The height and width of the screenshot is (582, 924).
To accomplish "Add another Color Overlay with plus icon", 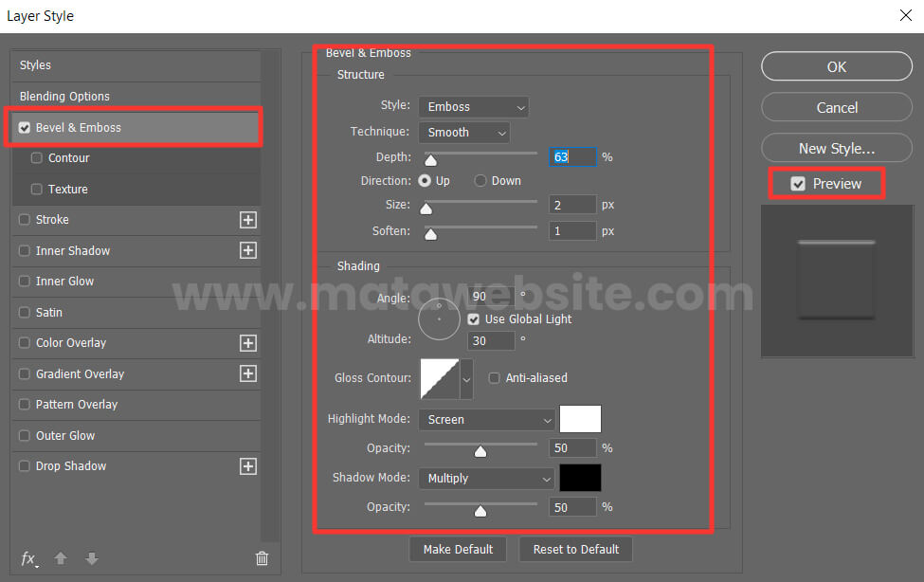I will 248,343.
